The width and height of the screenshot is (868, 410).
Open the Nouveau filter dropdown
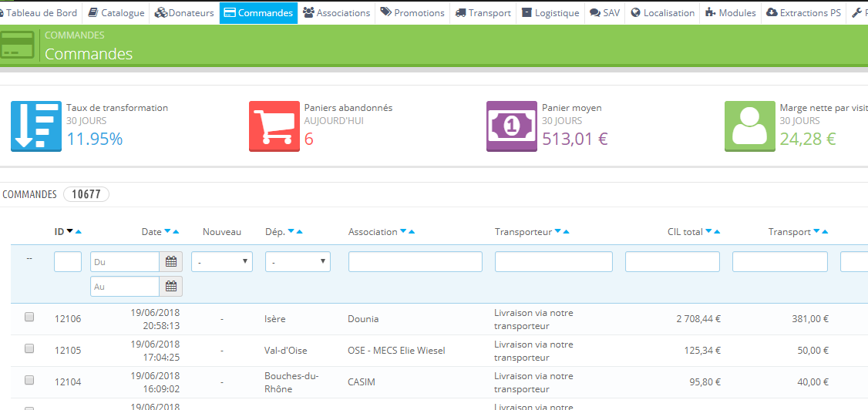(222, 262)
